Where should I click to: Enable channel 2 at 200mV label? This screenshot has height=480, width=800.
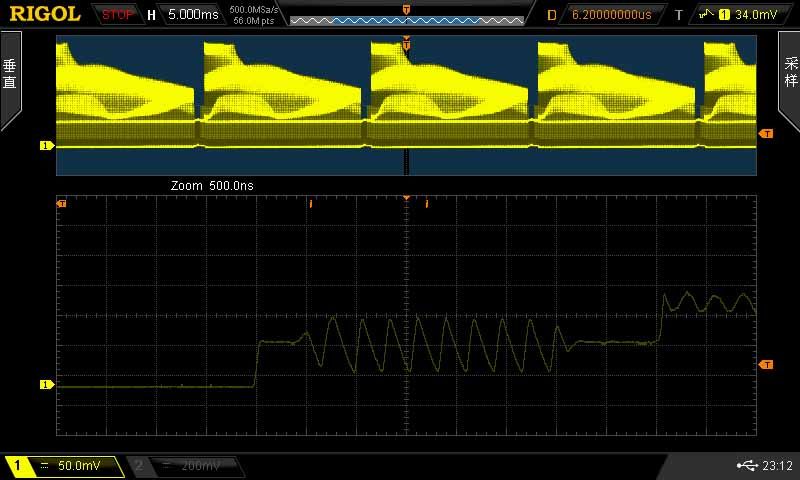188,466
